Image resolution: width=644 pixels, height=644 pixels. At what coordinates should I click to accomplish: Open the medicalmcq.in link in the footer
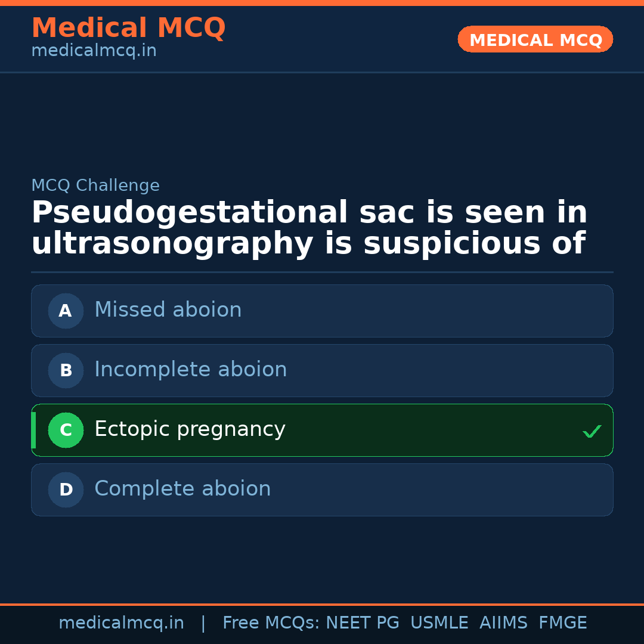pos(121,623)
